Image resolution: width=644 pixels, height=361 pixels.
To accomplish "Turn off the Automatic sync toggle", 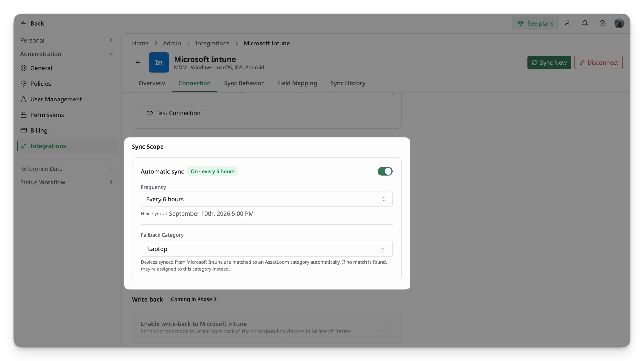I will [x=385, y=171].
